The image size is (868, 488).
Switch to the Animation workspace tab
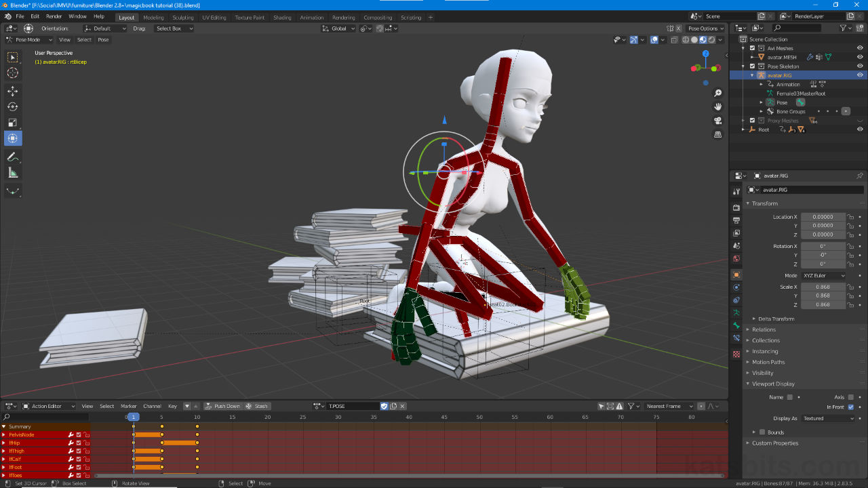311,18
